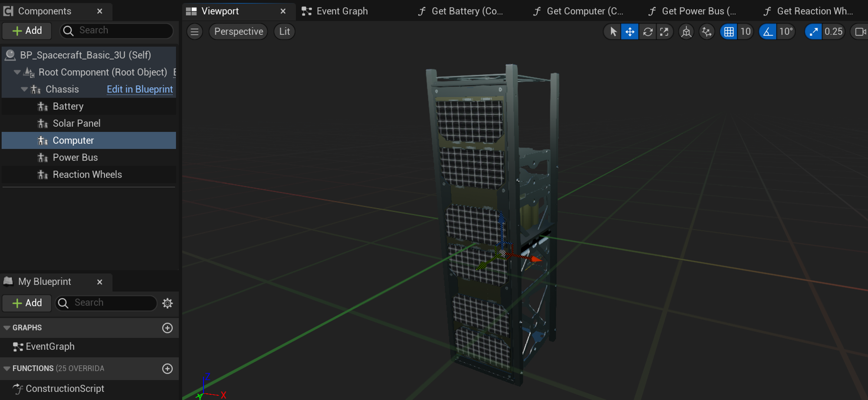Open camera speed settings icon
The height and width of the screenshot is (400, 868).
(x=860, y=32)
